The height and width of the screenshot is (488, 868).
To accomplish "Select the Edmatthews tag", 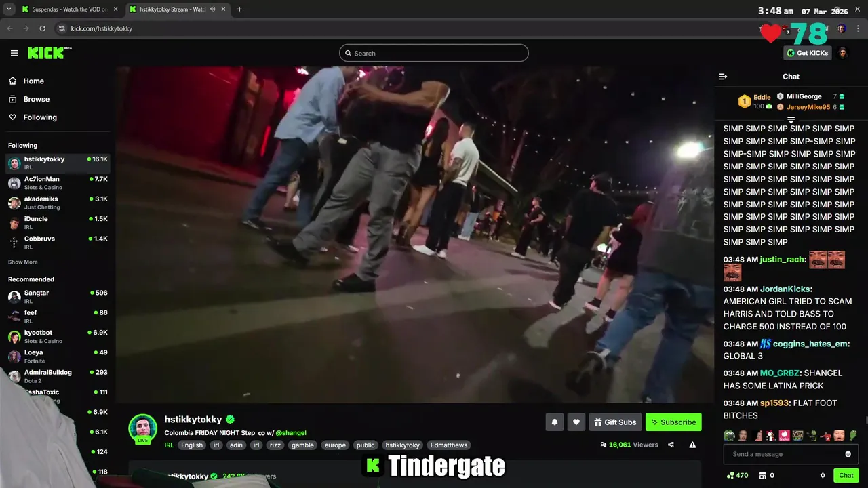I will click(x=449, y=445).
